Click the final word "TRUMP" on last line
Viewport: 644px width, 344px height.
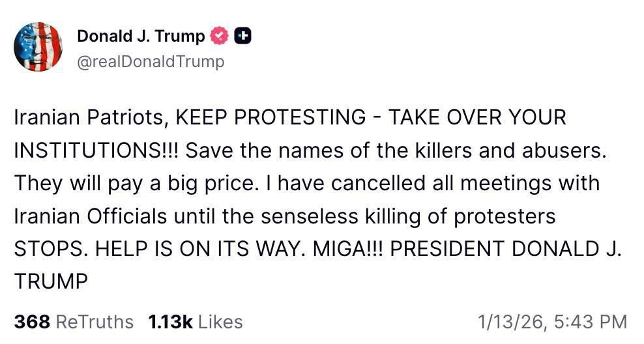point(50,281)
